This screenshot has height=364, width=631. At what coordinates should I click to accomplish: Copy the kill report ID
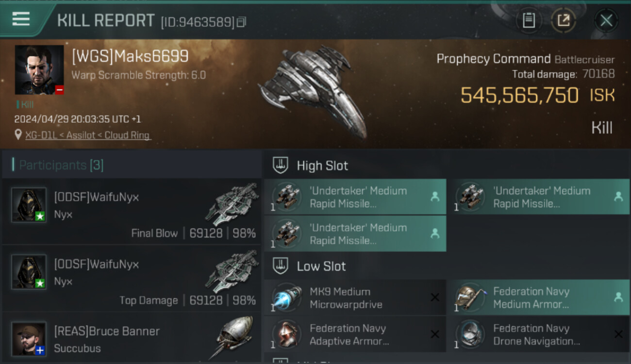click(242, 22)
